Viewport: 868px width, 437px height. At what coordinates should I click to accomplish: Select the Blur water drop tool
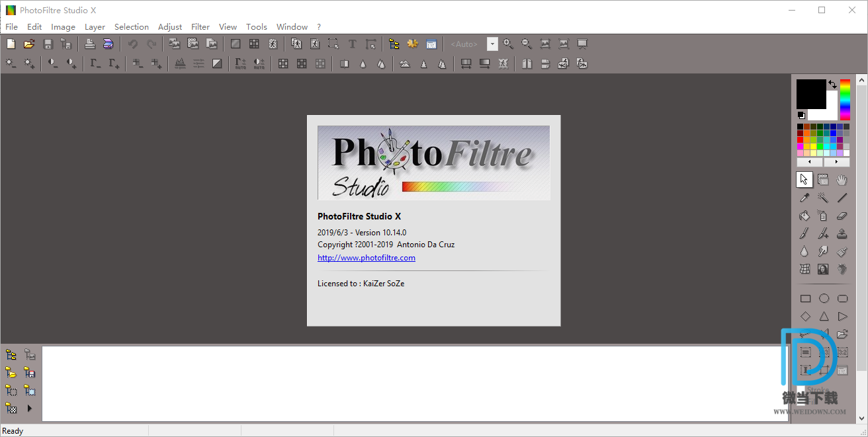point(804,251)
